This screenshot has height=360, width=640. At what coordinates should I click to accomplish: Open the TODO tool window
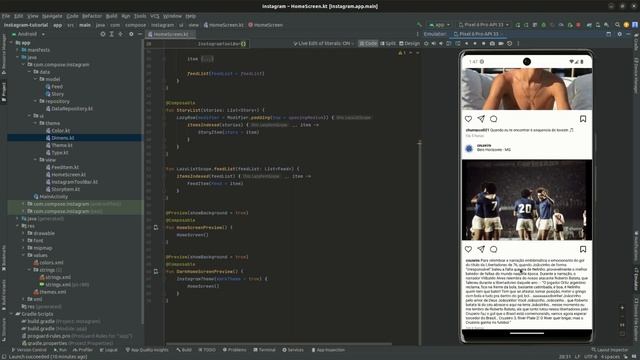tap(207, 350)
